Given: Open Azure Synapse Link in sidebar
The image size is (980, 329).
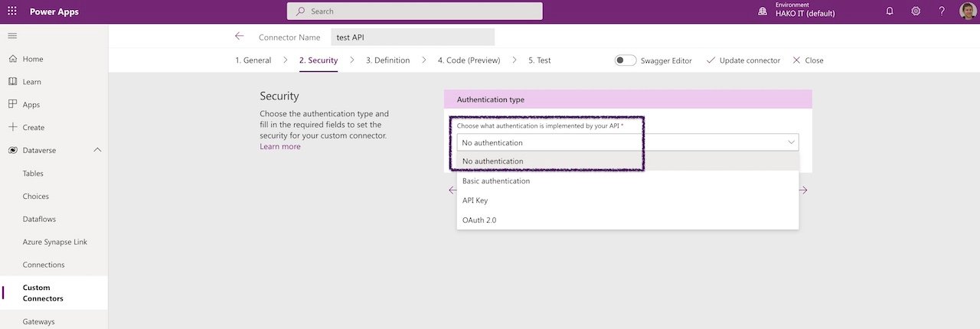Looking at the screenshot, I should click(54, 242).
